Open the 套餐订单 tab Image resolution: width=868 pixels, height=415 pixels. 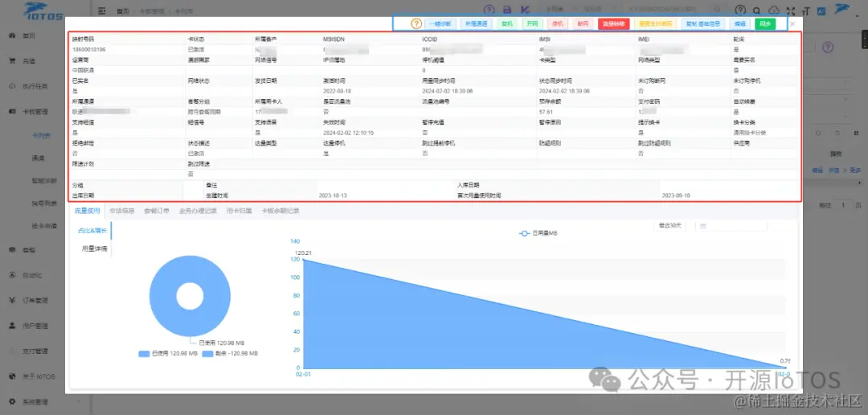tap(157, 211)
